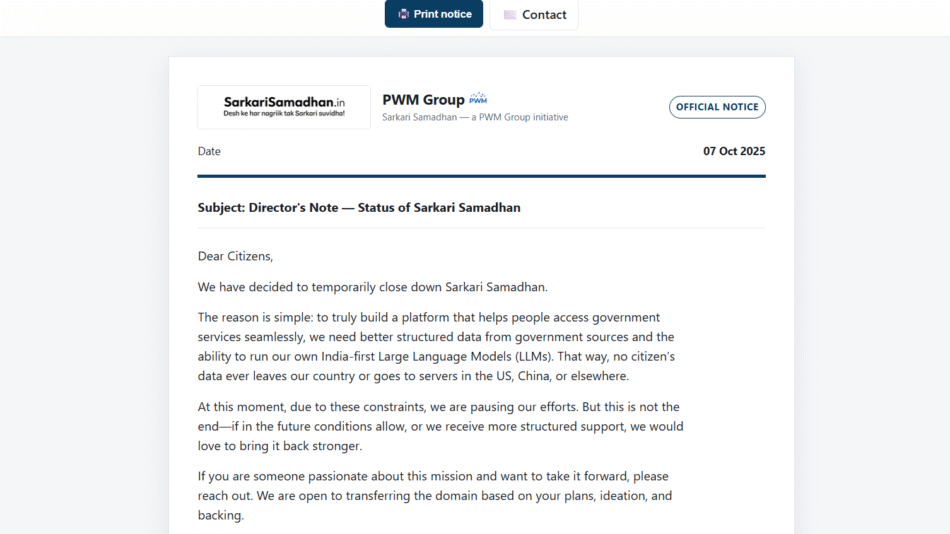950x534 pixels.
Task: Click the 'Dear Citizens,' greeting
Action: coord(235,257)
